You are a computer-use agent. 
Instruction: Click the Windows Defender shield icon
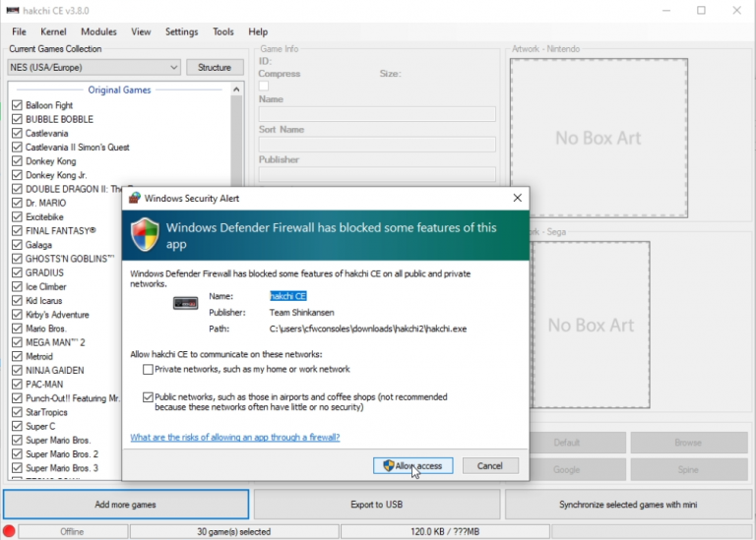(147, 236)
